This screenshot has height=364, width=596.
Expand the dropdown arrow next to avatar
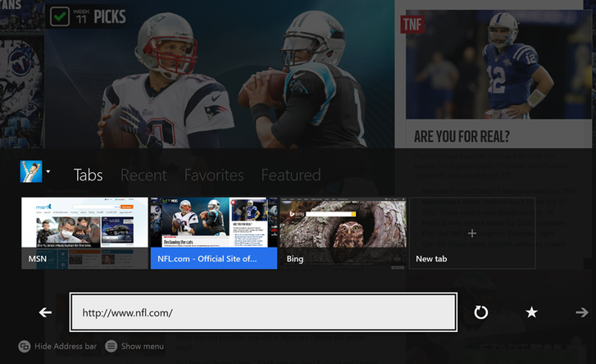[x=48, y=172]
